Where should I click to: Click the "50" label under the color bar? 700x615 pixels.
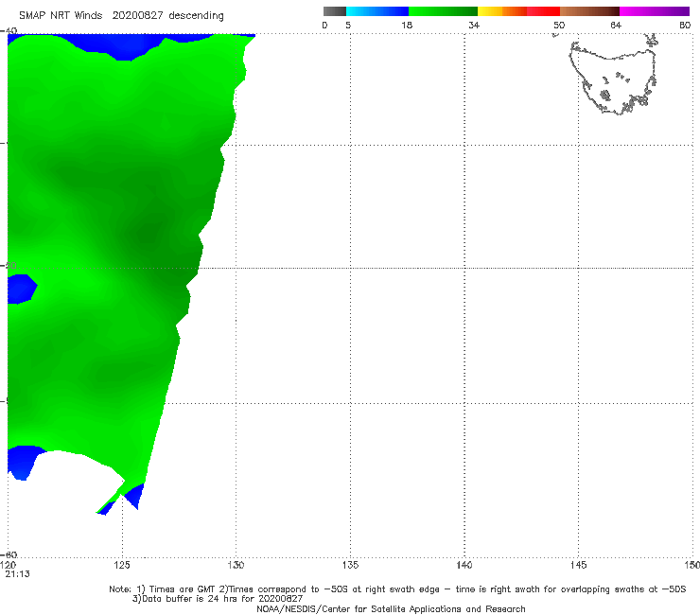click(559, 25)
